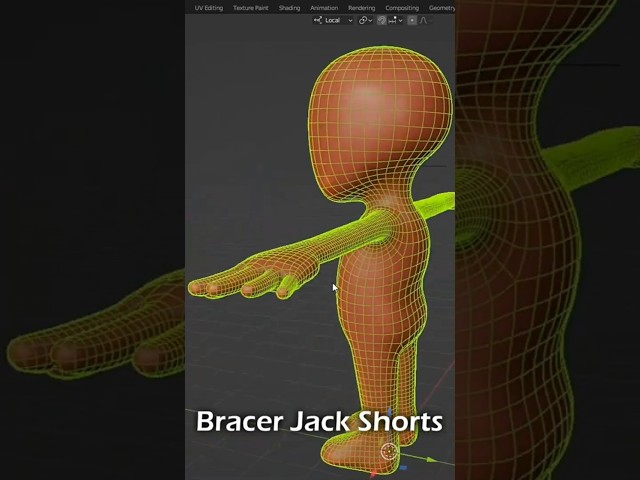Click the green Y axis arrow gizmo
640x480 pixels.
(x=432, y=460)
